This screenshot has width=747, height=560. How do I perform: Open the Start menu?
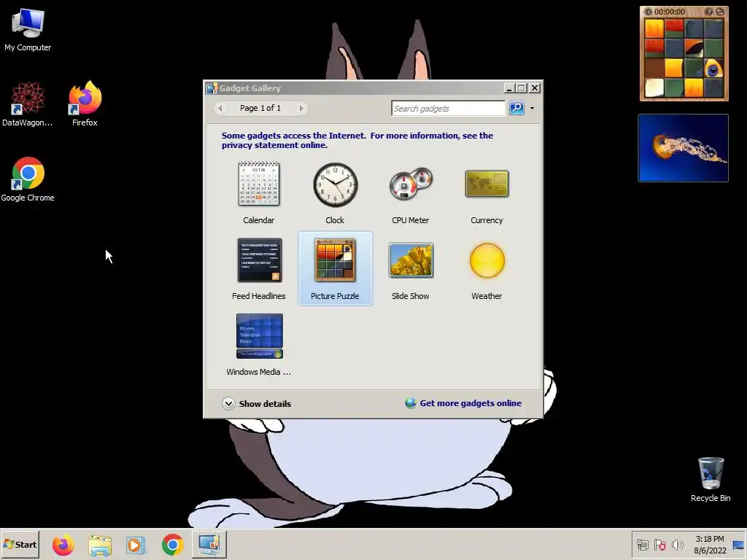tap(20, 544)
